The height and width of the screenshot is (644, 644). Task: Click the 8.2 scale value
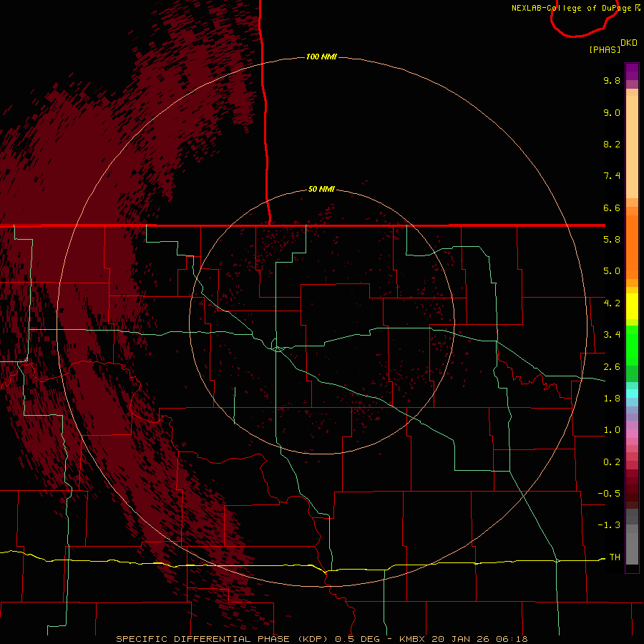point(612,144)
